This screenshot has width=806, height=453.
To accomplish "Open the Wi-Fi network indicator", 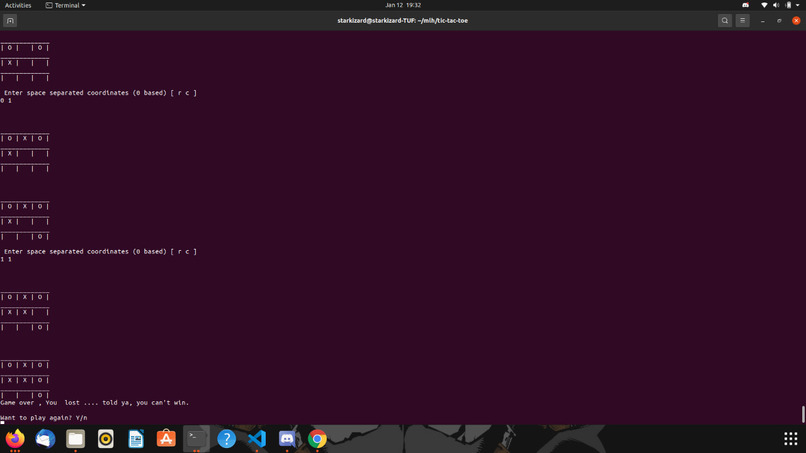I will coord(764,5).
